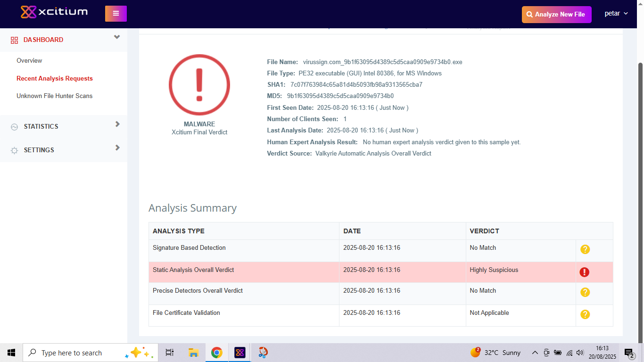Click the file name virussign.com exe text
Screen dimensions: 644x362
[x=382, y=62]
